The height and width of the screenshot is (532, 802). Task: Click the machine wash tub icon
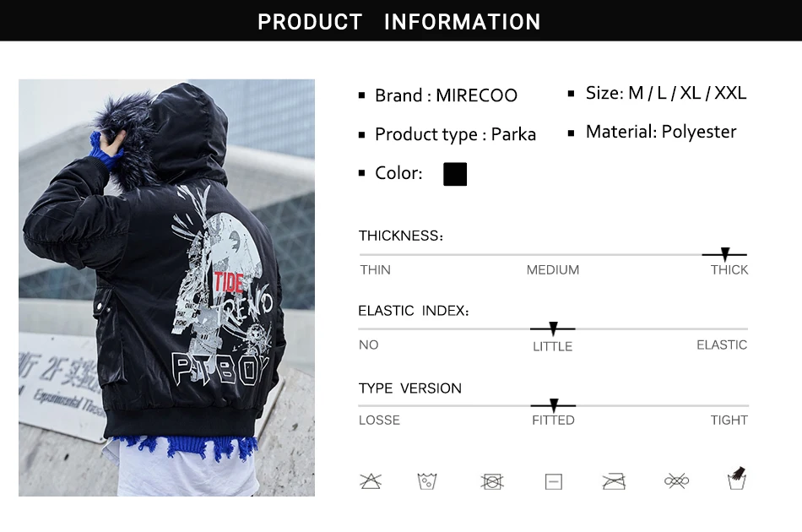click(x=426, y=481)
